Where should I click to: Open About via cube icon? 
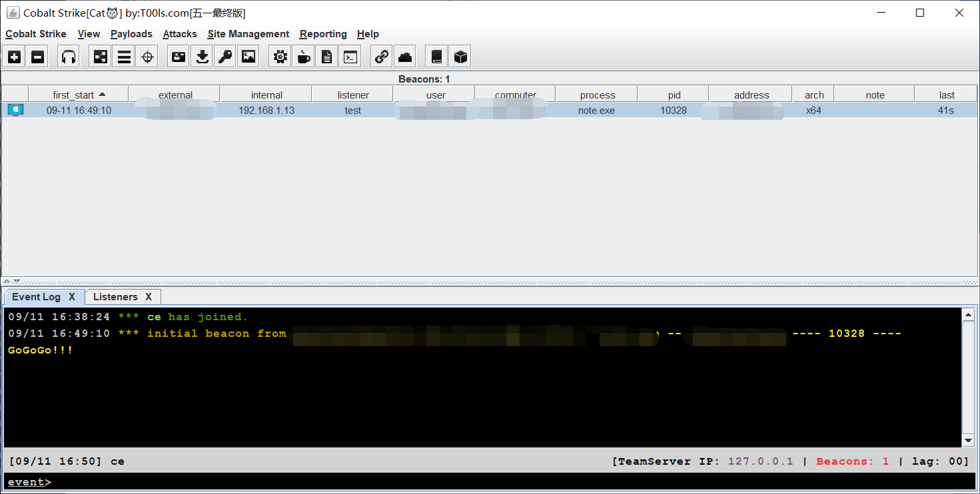pyautogui.click(x=460, y=57)
